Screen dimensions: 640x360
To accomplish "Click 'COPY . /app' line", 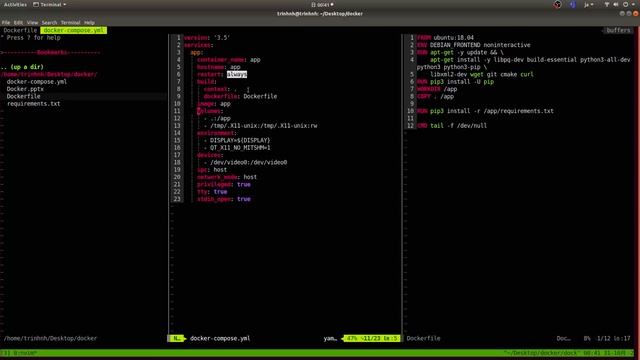I will pos(435,96).
